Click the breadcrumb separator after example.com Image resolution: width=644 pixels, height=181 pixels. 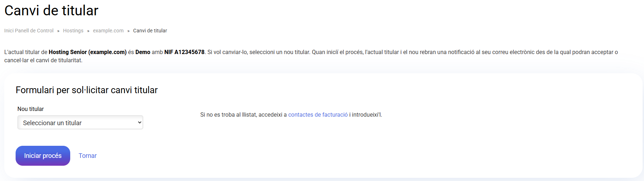pyautogui.click(x=128, y=31)
